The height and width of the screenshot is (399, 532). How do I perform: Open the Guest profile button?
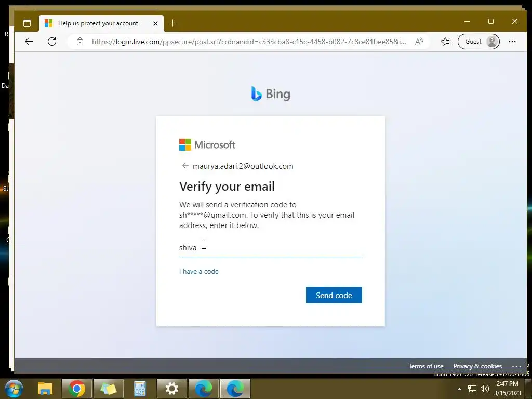coord(478,42)
